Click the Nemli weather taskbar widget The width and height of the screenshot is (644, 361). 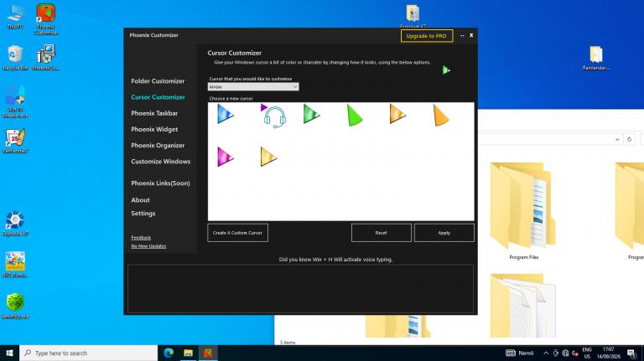click(520, 353)
